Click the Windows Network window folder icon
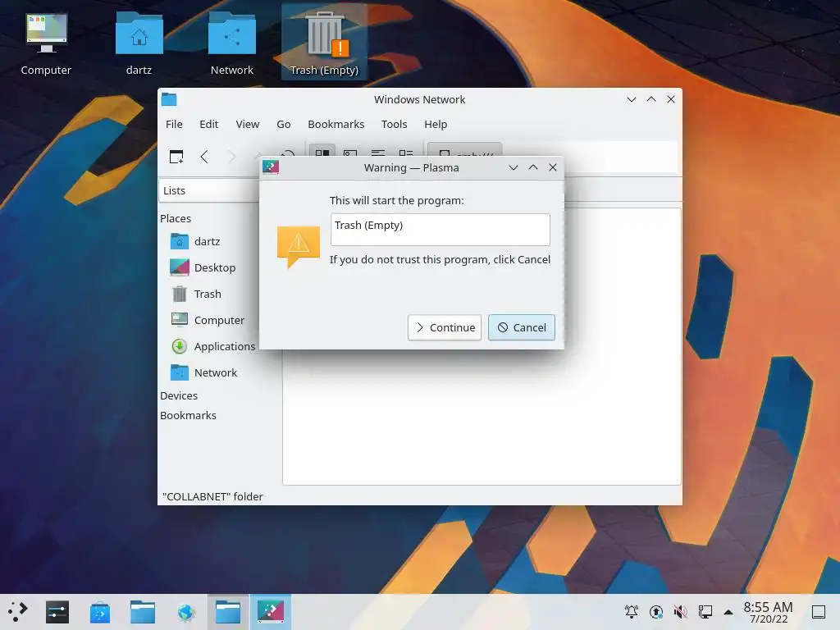Image resolution: width=840 pixels, height=630 pixels. (169, 99)
